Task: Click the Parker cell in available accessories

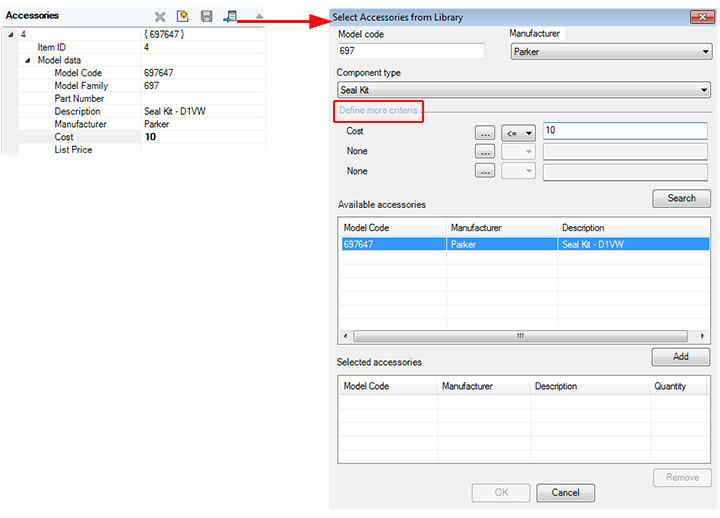Action: pos(501,244)
